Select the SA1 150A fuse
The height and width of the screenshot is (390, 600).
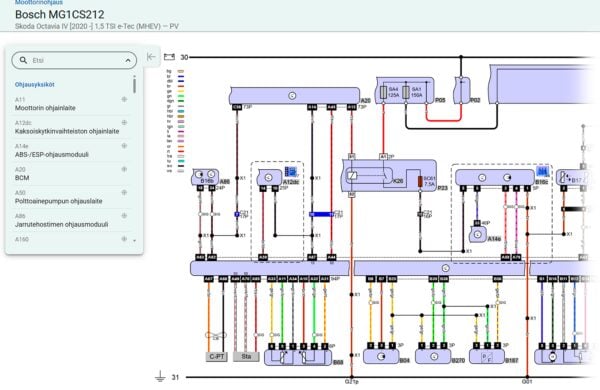tap(406, 92)
